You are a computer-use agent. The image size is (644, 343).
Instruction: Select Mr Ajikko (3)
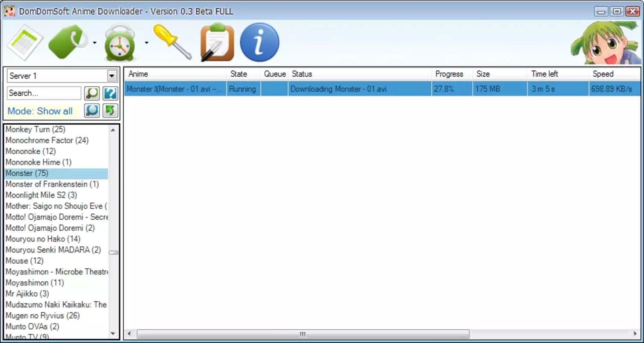coord(56,294)
